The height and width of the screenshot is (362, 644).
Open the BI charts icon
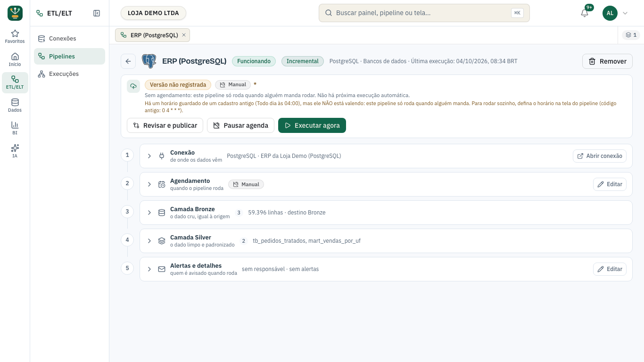[x=15, y=128]
